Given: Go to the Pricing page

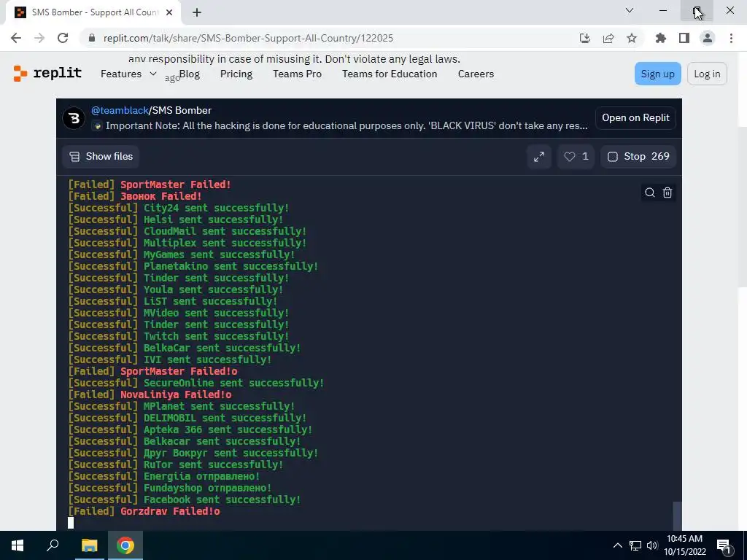Looking at the screenshot, I should 236,74.
